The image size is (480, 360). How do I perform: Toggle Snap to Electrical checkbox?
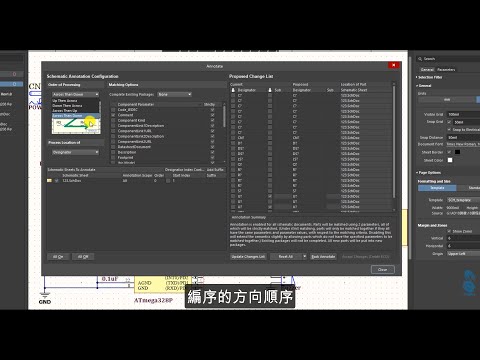click(x=449, y=129)
